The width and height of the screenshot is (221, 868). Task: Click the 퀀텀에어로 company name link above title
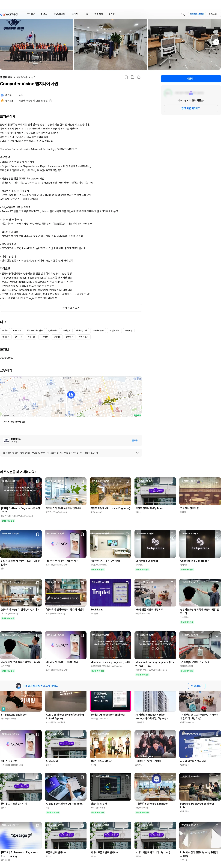6,77
